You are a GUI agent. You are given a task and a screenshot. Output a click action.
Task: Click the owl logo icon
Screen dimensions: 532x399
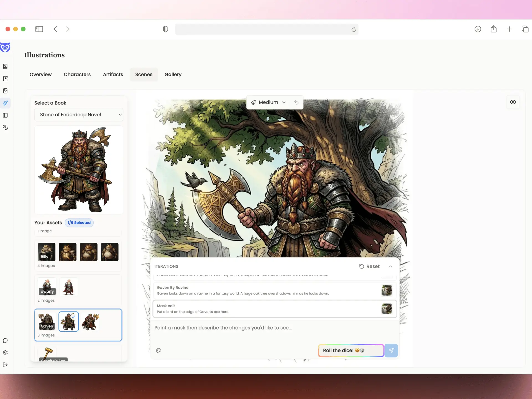pyautogui.click(x=5, y=47)
